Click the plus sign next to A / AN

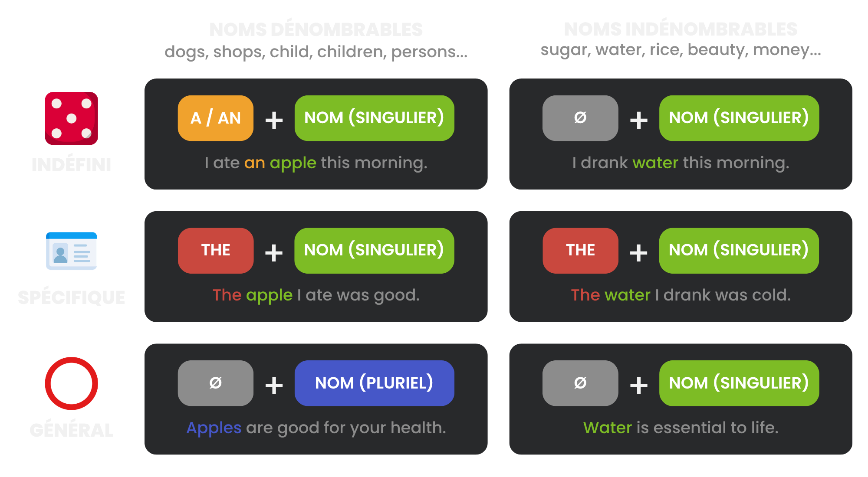click(x=274, y=120)
